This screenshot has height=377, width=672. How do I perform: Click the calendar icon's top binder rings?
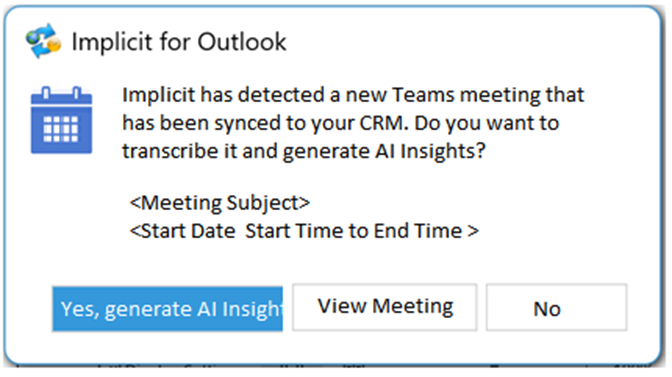click(x=61, y=93)
